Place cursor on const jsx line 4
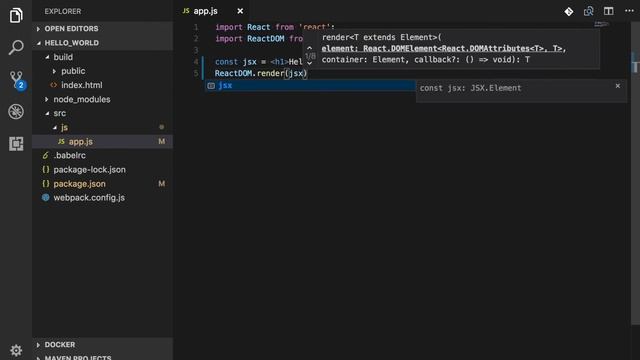Viewport: 640px width, 360px height. [x=259, y=62]
